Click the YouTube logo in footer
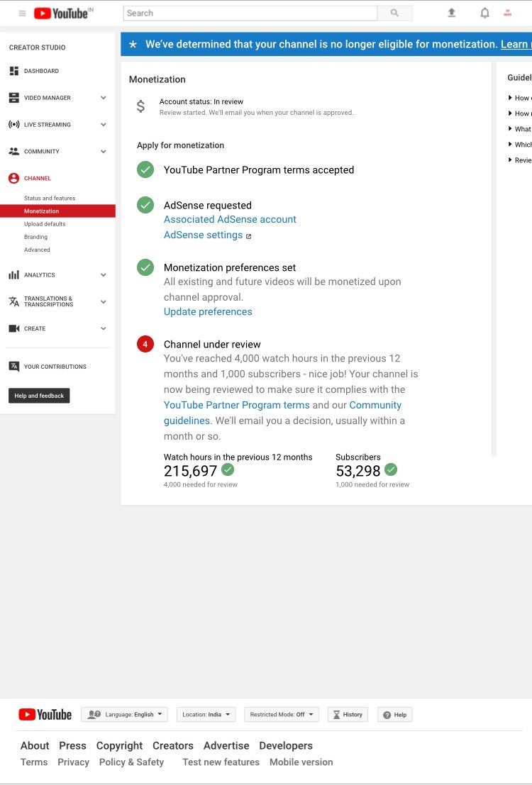Screen dimensions: 532x785 coord(45,714)
